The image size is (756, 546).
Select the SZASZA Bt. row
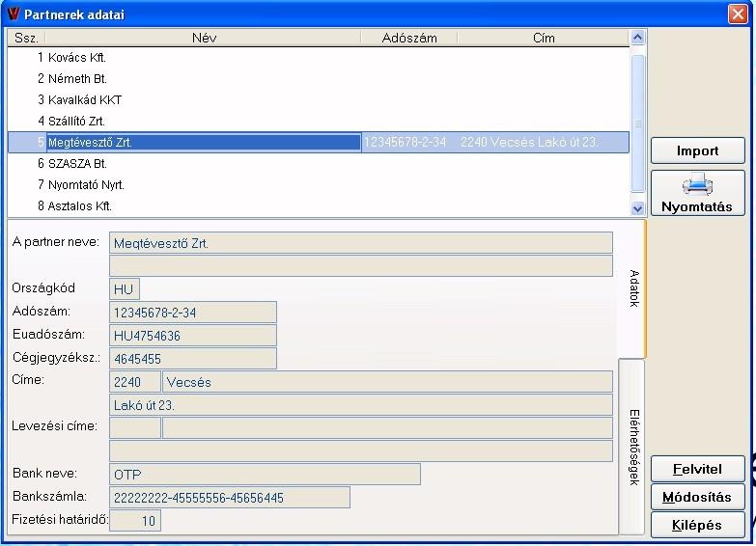[x=319, y=163]
